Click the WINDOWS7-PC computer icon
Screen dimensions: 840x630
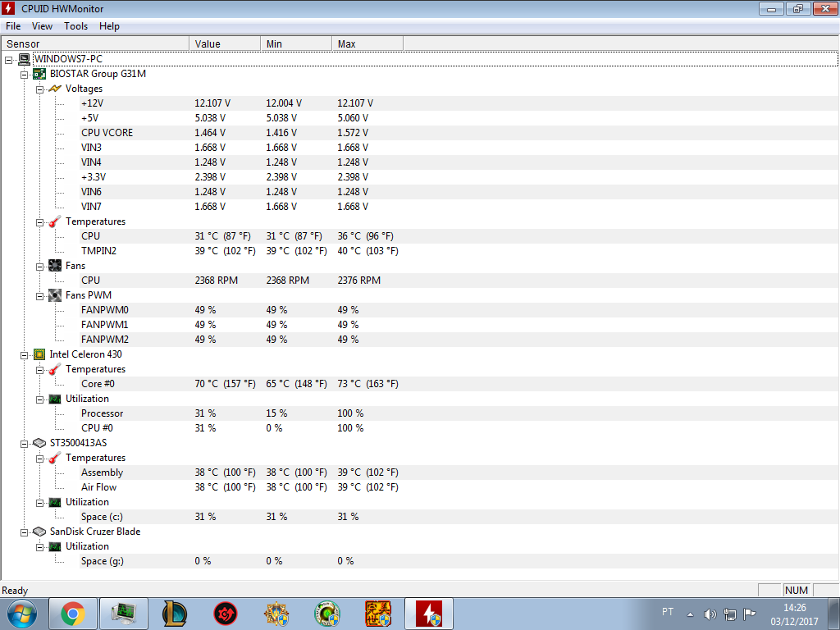tap(24, 59)
